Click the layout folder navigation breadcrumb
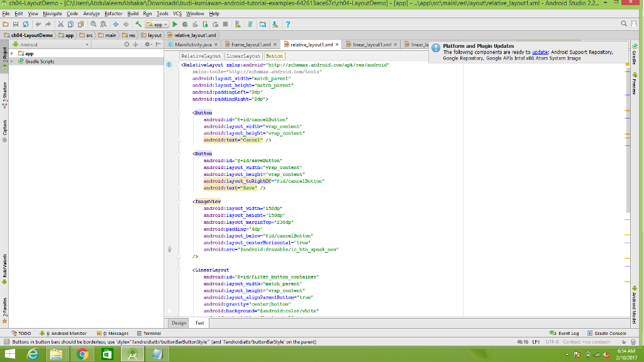644x362 pixels. coord(151,35)
